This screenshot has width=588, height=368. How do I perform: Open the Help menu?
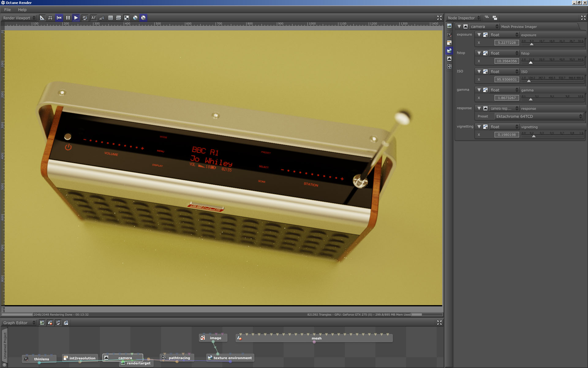[x=22, y=10]
